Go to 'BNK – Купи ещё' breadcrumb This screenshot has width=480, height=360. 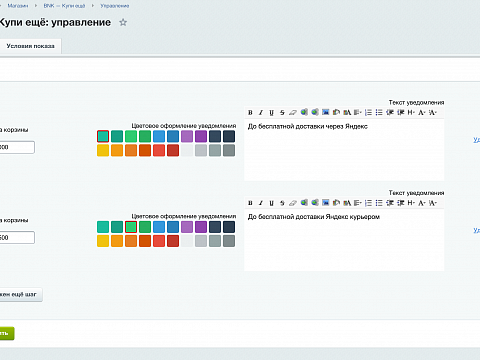pyautogui.click(x=64, y=6)
